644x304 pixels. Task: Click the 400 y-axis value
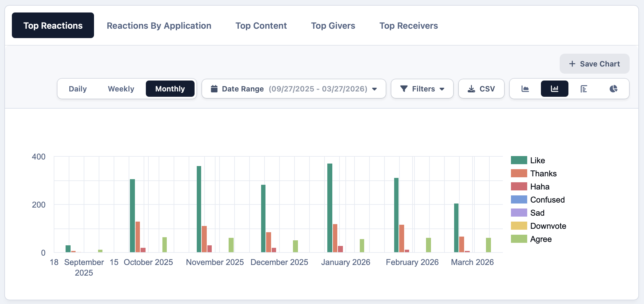pyautogui.click(x=39, y=157)
